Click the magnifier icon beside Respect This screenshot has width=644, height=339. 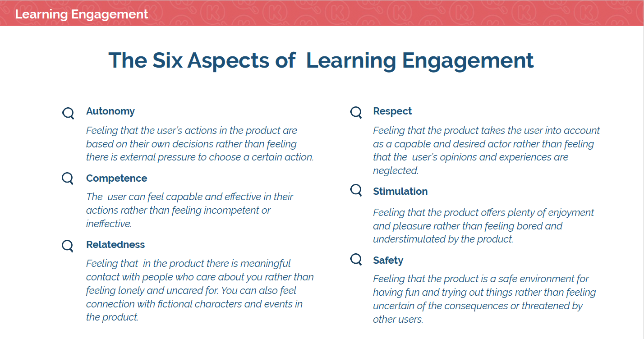[x=356, y=112]
